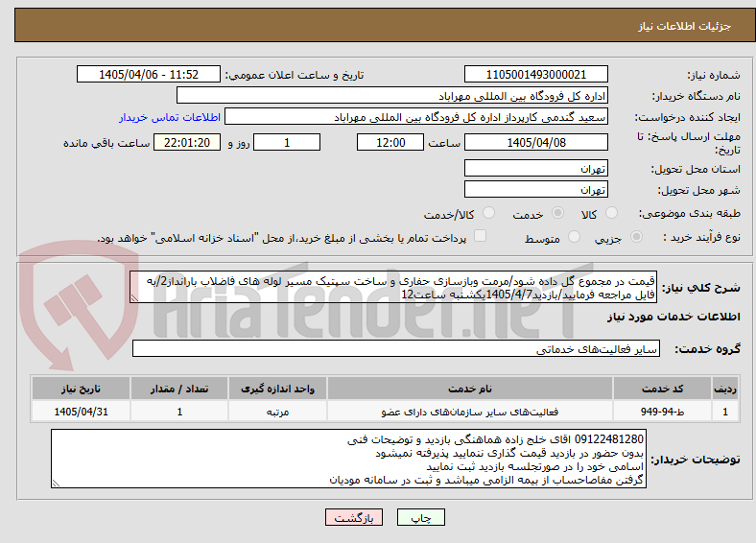756x543 pixels.
Task: Click the page title جزئیات اطلاعات نیاز
Action: [x=685, y=26]
